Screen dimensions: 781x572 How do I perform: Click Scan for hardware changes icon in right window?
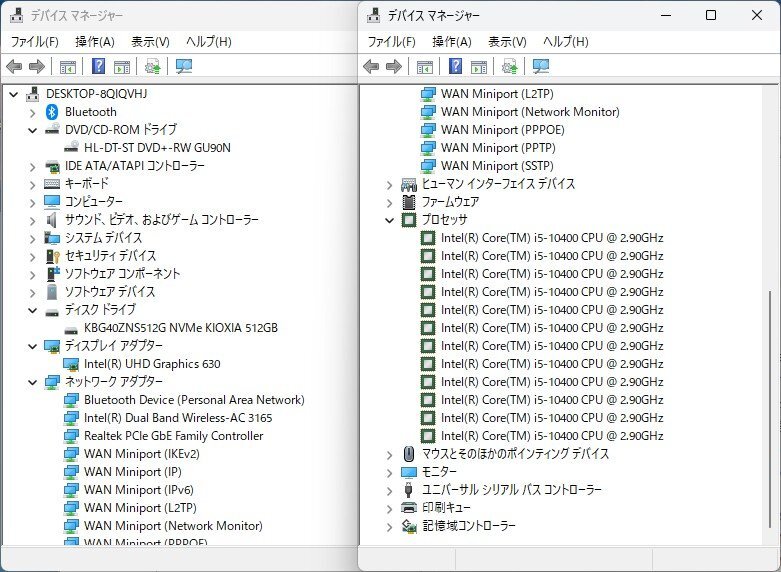[x=540, y=66]
